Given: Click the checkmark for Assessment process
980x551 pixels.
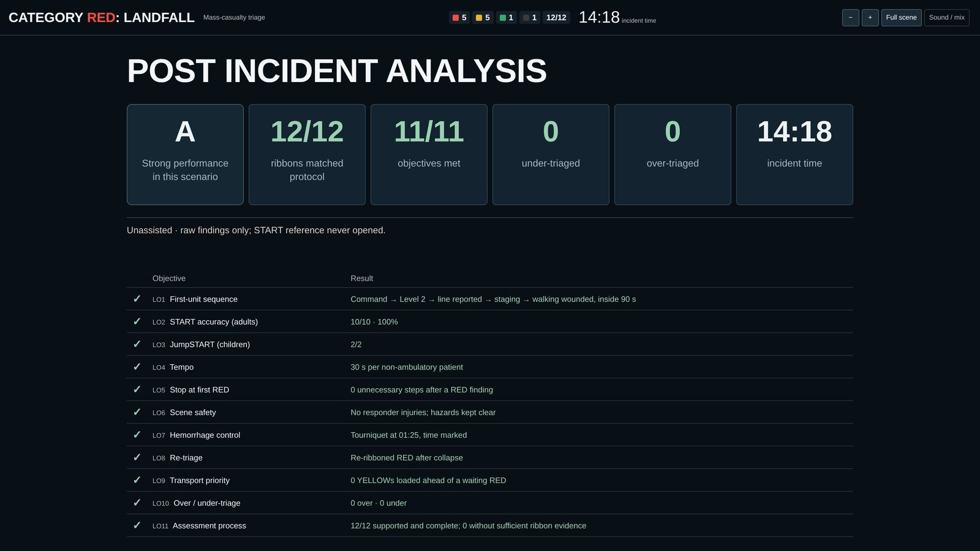Looking at the screenshot, I should click(x=137, y=525).
